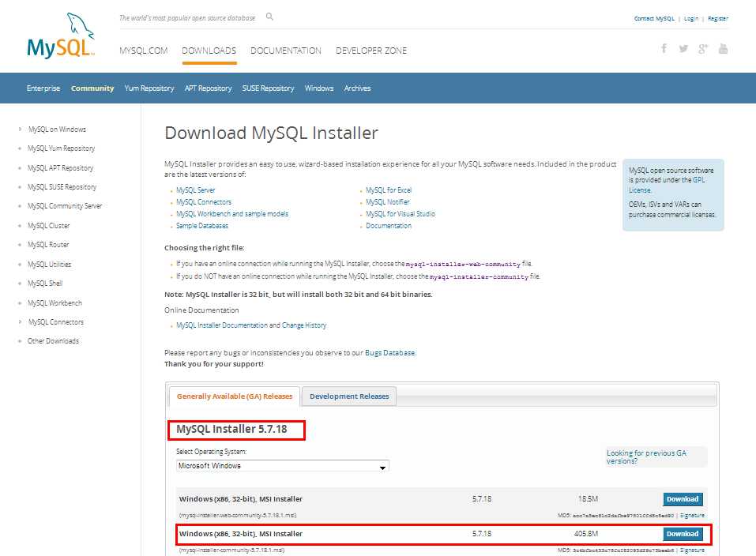Open MySQL Shell in sidebar
The height and width of the screenshot is (556, 756).
click(x=45, y=283)
